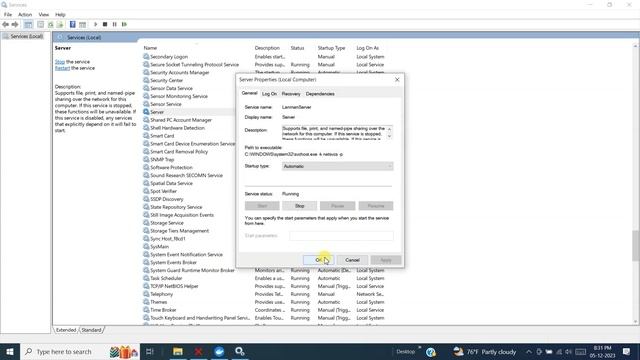The width and height of the screenshot is (640, 360).
Task: Click the Status column header
Action: click(x=297, y=48)
